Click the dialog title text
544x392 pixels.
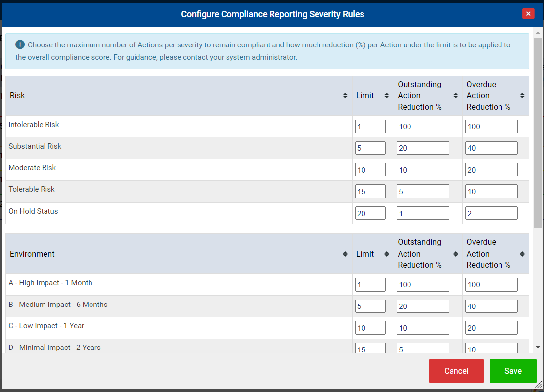click(272, 14)
